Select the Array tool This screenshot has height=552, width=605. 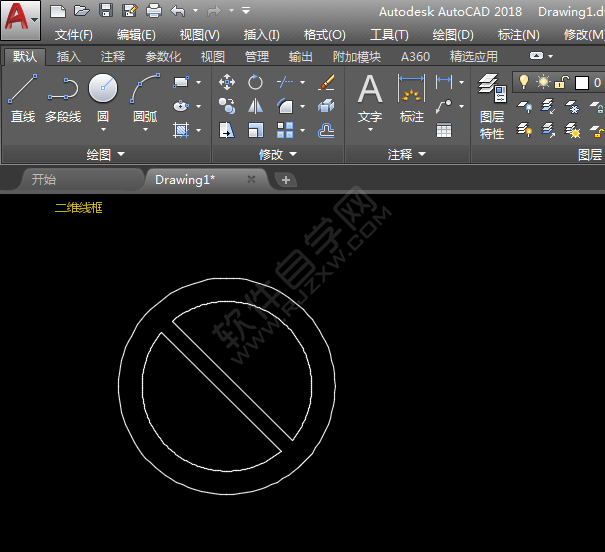pos(285,130)
